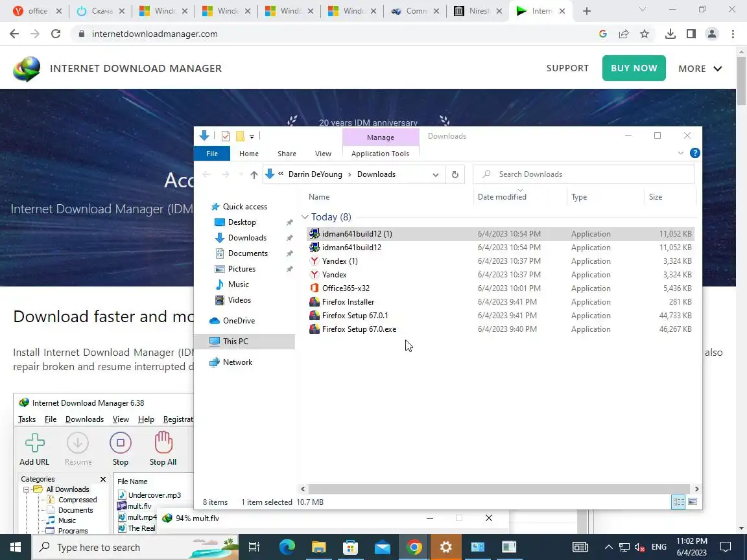Click the IDM logo on the website

[27, 69]
